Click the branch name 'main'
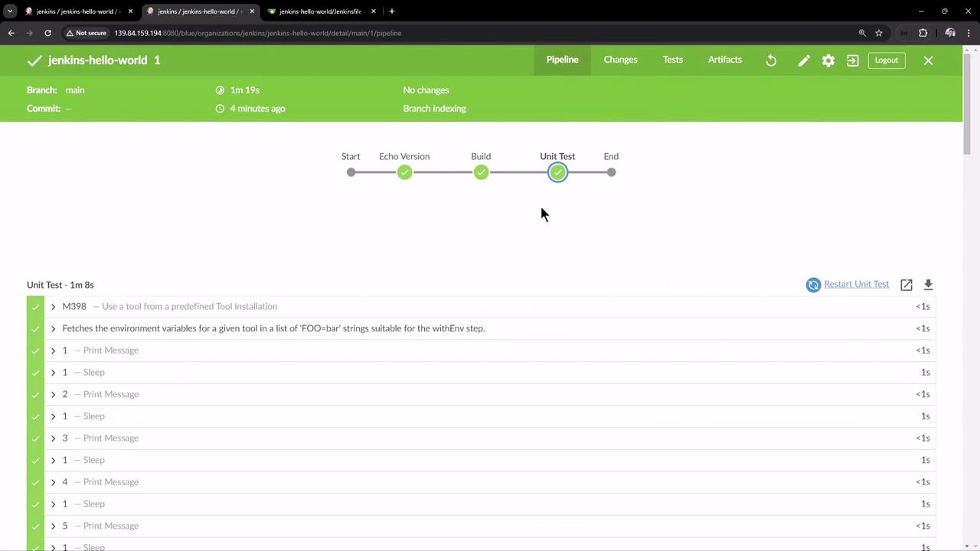Screen dimensions: 980x551 click(x=75, y=90)
